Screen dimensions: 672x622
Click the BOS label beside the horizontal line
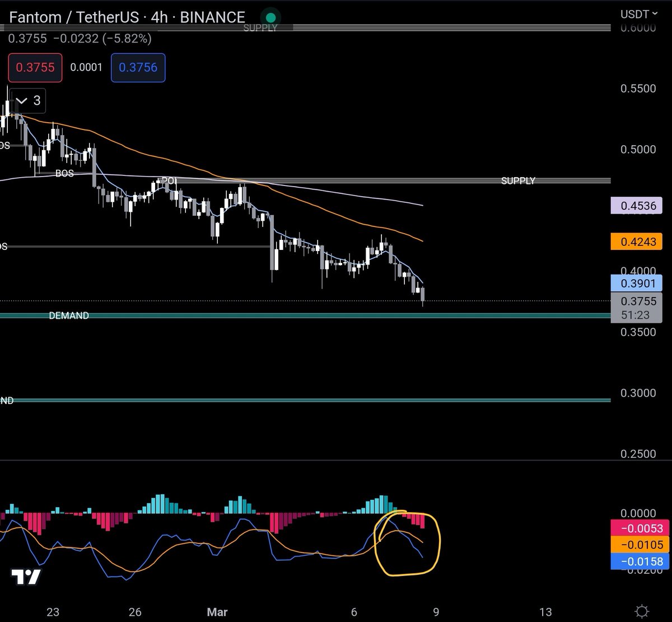click(64, 173)
